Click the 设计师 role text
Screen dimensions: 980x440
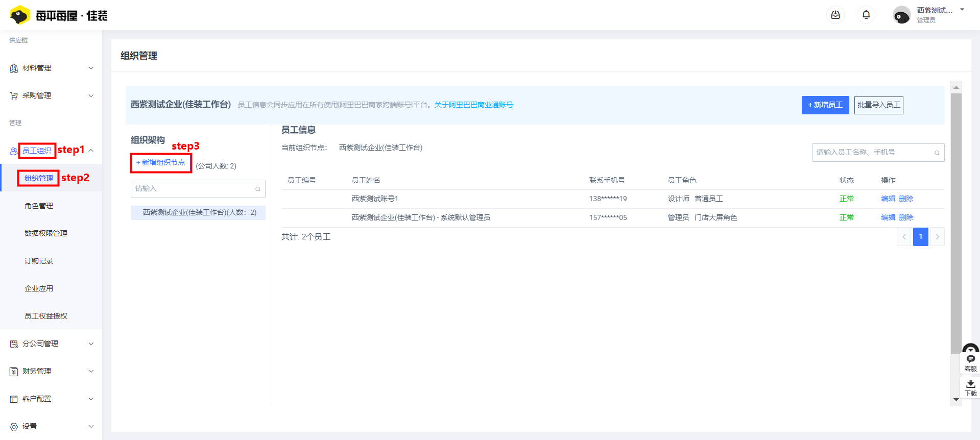(x=679, y=199)
